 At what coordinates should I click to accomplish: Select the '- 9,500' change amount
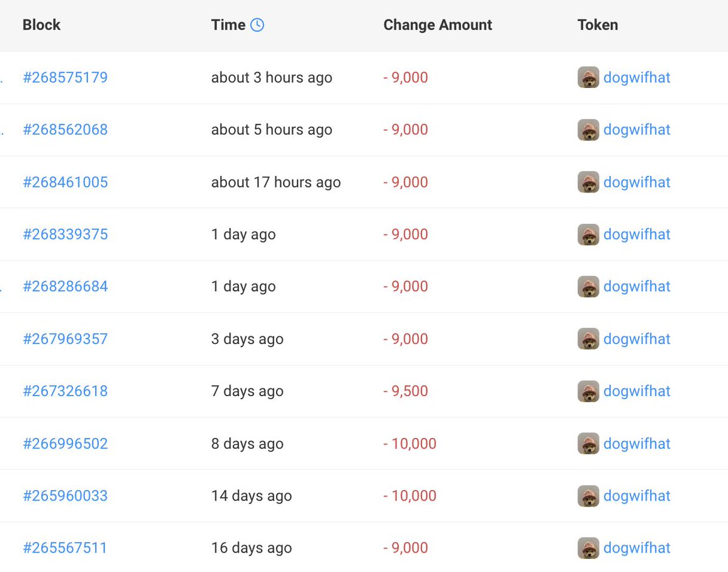(406, 391)
